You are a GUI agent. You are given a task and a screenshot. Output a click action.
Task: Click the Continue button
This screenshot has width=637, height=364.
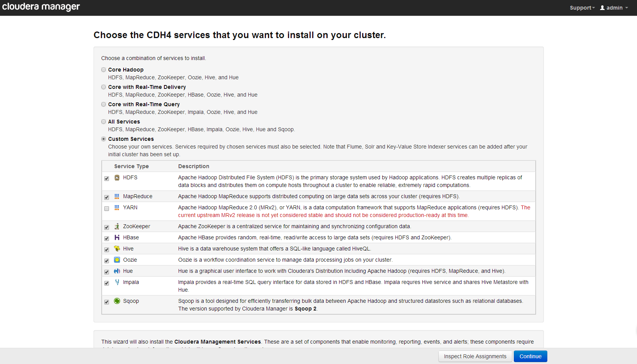coord(530,356)
